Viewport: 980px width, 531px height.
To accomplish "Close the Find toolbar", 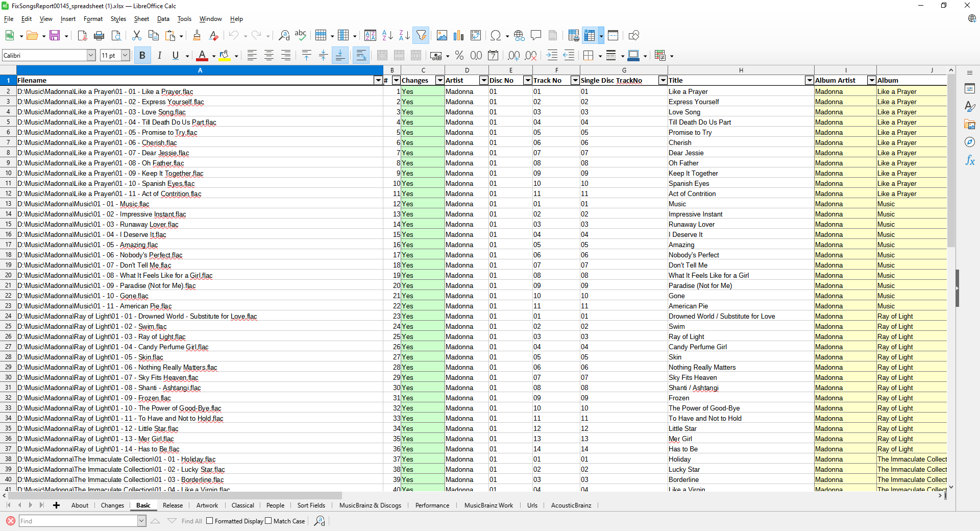I will point(10,521).
